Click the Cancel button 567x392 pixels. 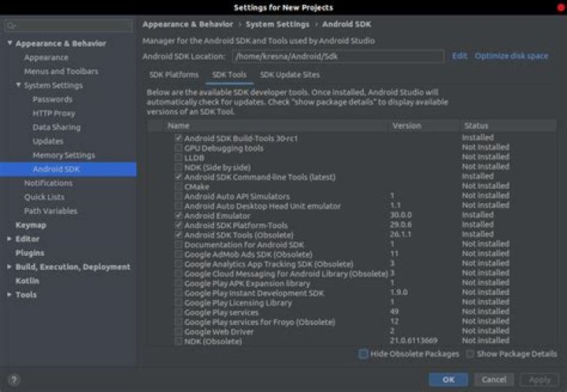(494, 379)
